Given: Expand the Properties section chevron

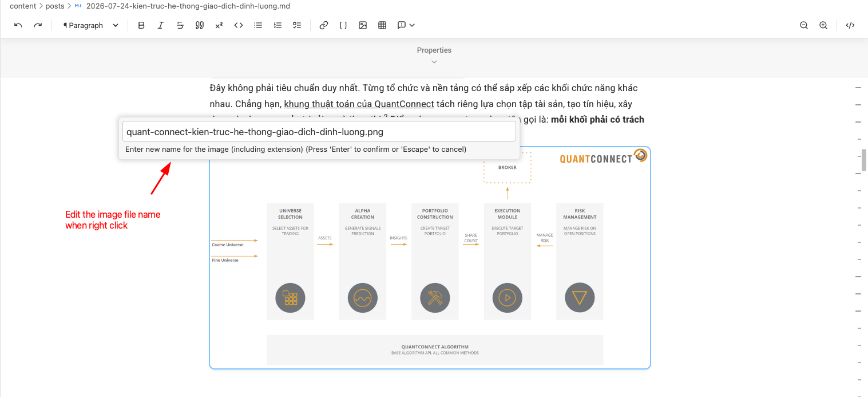Looking at the screenshot, I should (x=434, y=62).
